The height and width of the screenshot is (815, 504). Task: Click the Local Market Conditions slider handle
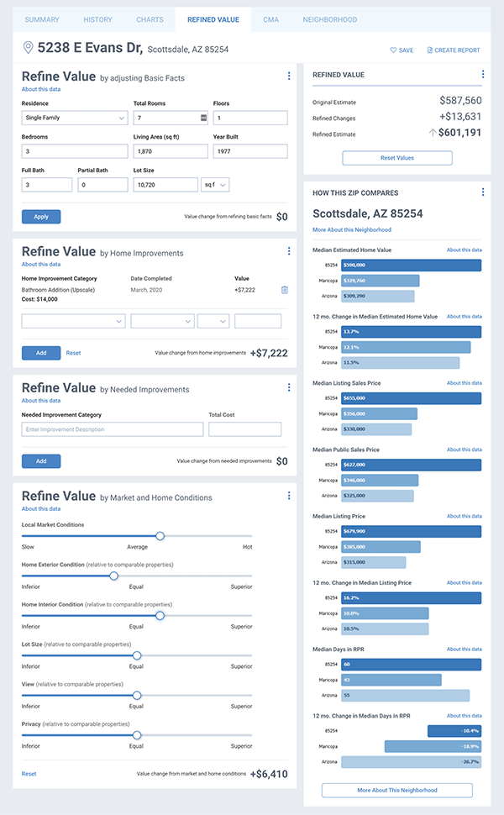point(160,536)
